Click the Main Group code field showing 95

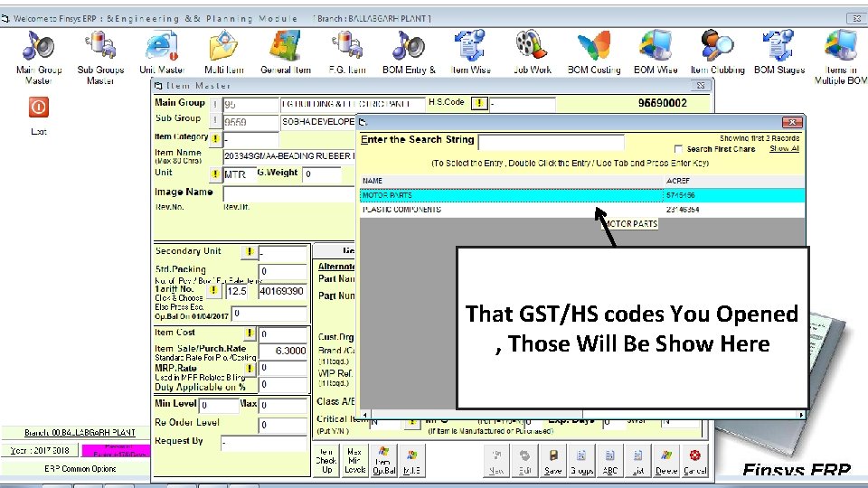[x=250, y=105]
